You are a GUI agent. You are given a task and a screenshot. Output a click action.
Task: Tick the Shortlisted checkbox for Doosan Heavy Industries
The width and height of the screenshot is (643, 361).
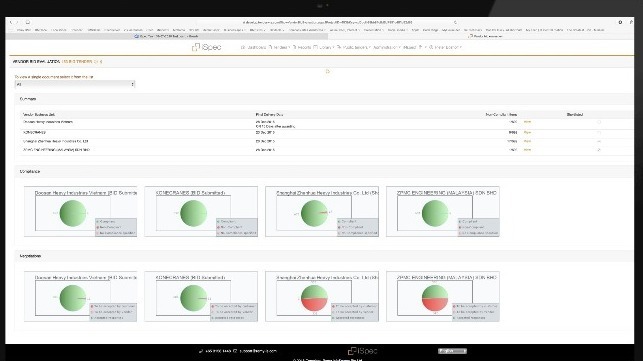pos(599,122)
